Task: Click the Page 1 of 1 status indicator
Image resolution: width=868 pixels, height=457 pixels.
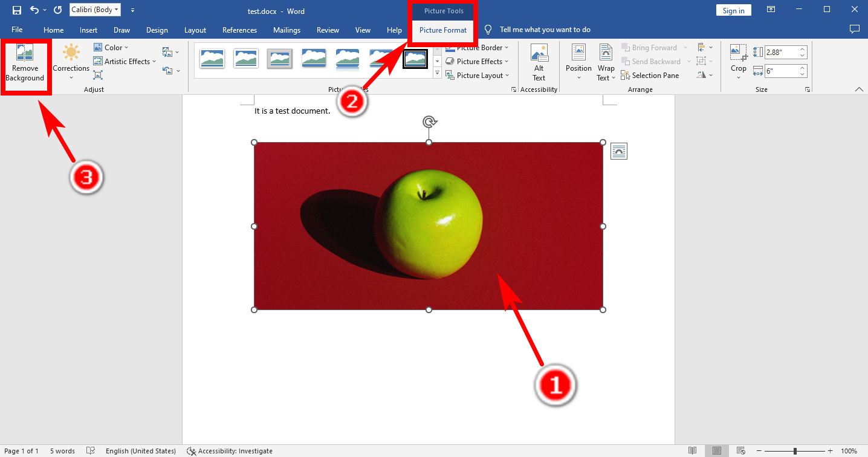Action: tap(22, 451)
